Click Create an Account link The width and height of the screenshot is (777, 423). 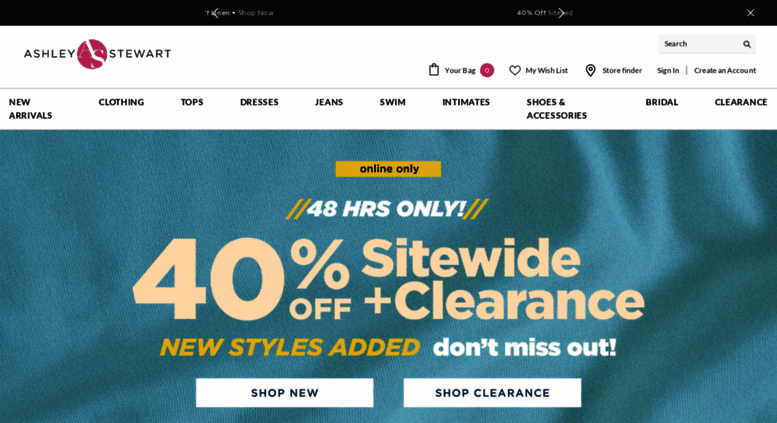tap(725, 70)
